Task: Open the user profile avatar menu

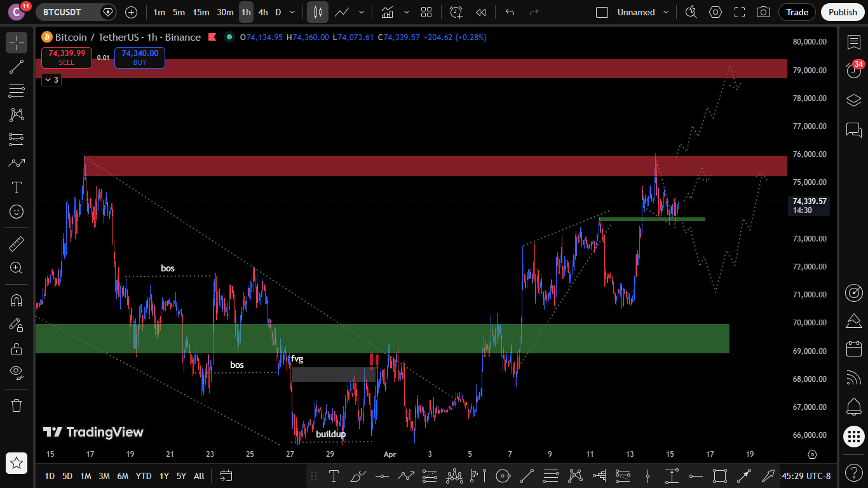Action: [17, 12]
